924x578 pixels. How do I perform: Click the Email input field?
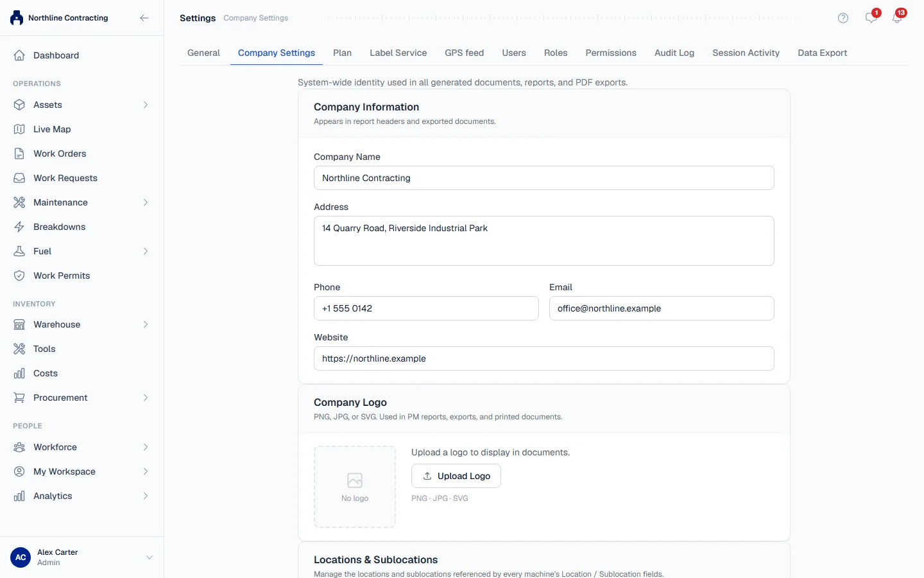click(662, 308)
